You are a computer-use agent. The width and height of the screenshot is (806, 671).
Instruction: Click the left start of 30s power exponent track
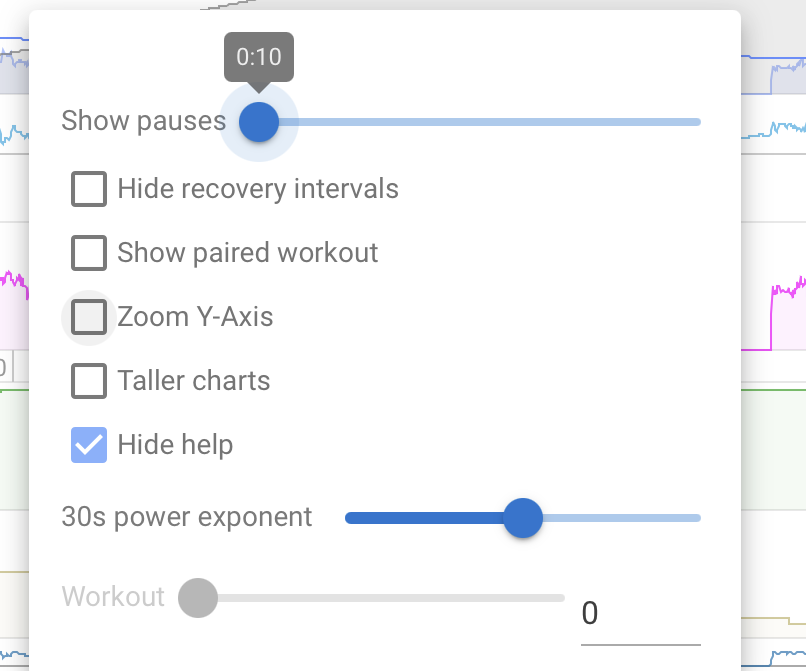tap(350, 518)
